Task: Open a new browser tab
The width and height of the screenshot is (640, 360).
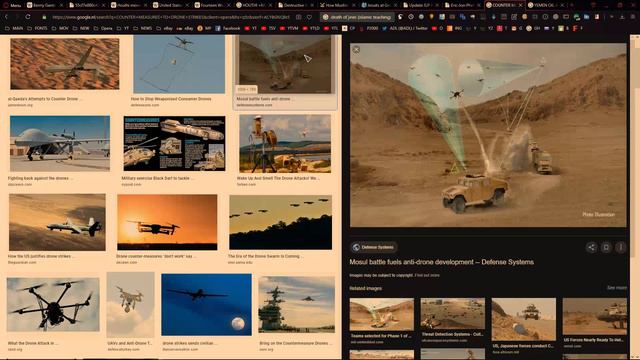Action: pyautogui.click(x=571, y=5)
